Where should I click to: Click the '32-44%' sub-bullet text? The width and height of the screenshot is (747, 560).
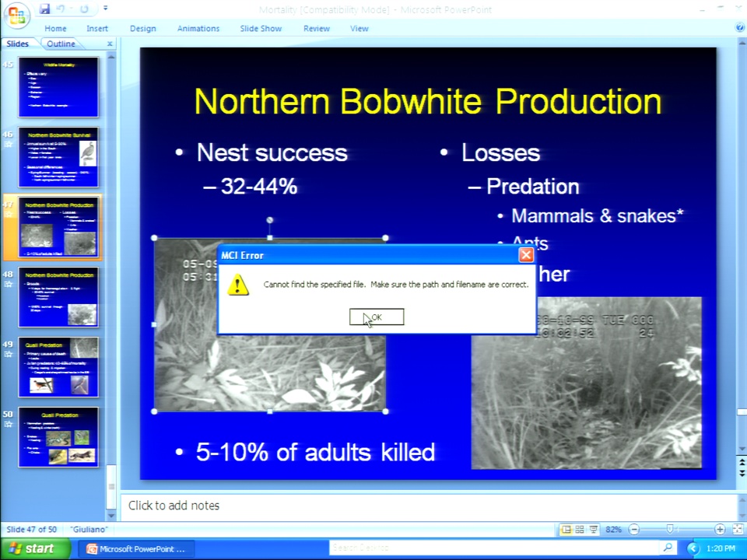click(x=258, y=186)
